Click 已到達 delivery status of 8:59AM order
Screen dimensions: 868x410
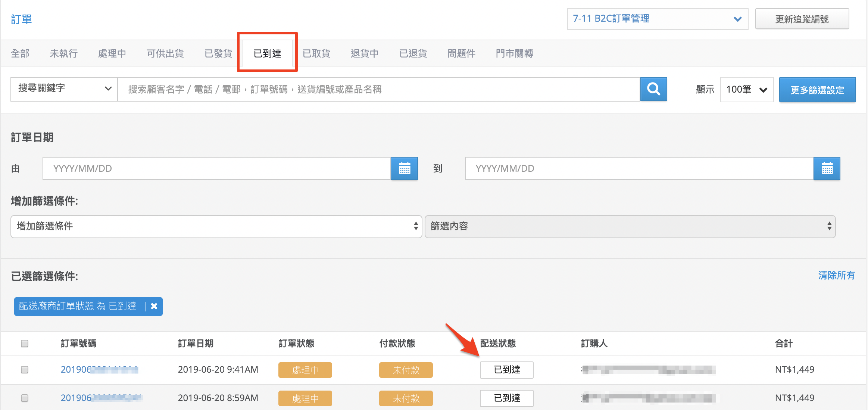pos(506,398)
